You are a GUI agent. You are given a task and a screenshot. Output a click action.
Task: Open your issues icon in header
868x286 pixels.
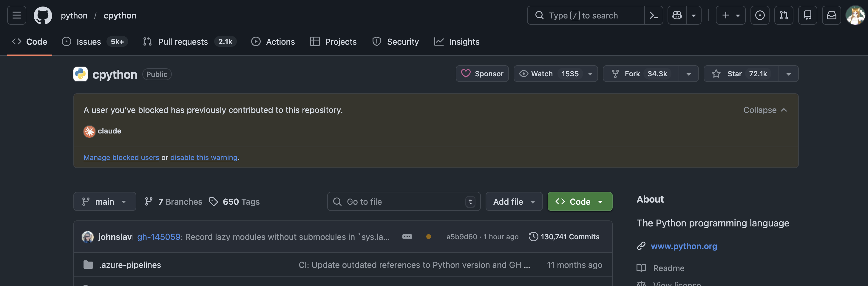(x=760, y=15)
